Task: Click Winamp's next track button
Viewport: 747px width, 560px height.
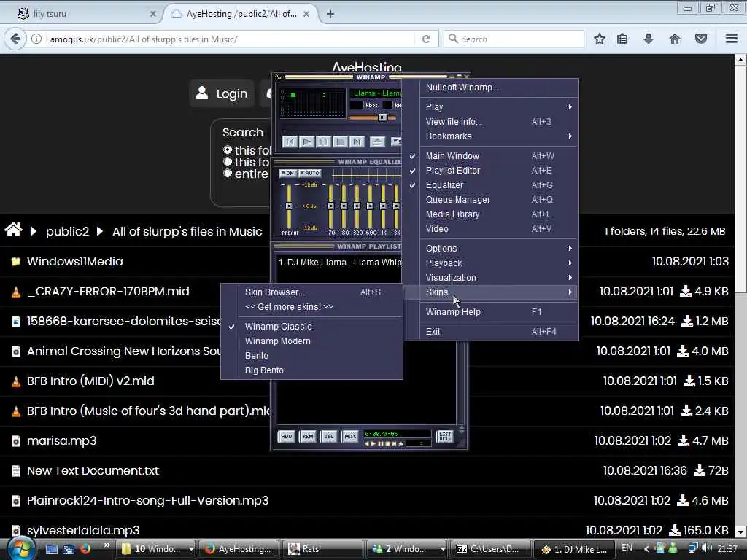Action: [357, 141]
